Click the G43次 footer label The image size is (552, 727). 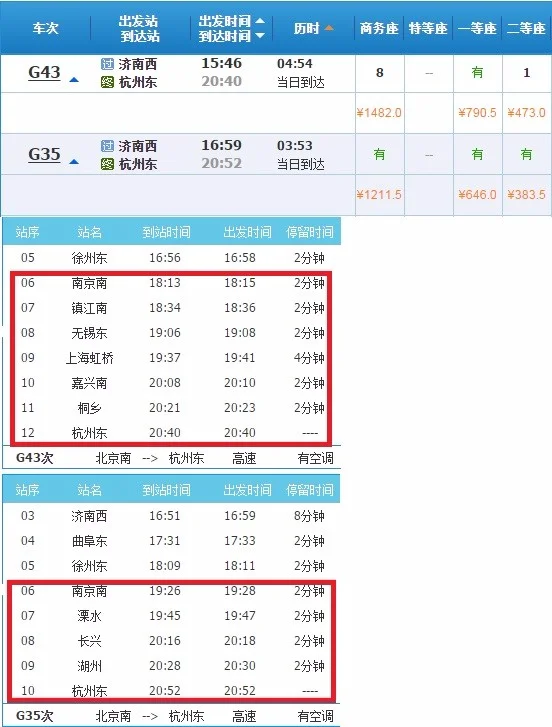35,458
